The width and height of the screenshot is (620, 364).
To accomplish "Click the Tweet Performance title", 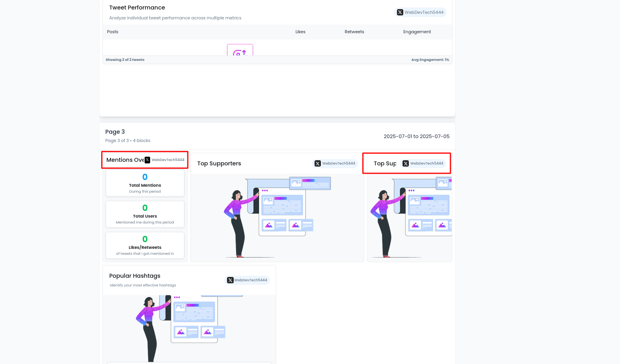I will click(137, 8).
